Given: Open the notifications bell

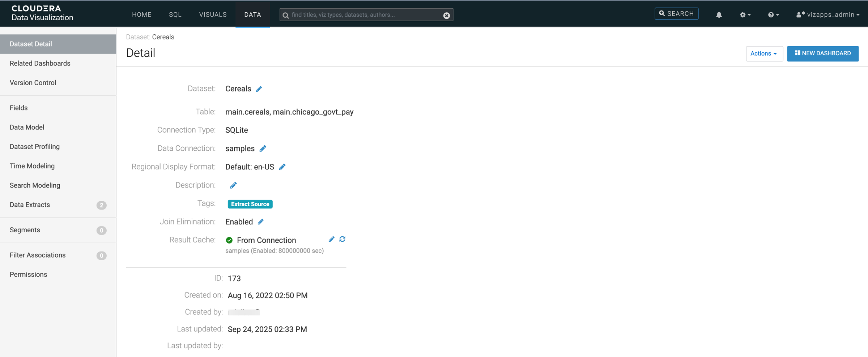Looking at the screenshot, I should (719, 15).
